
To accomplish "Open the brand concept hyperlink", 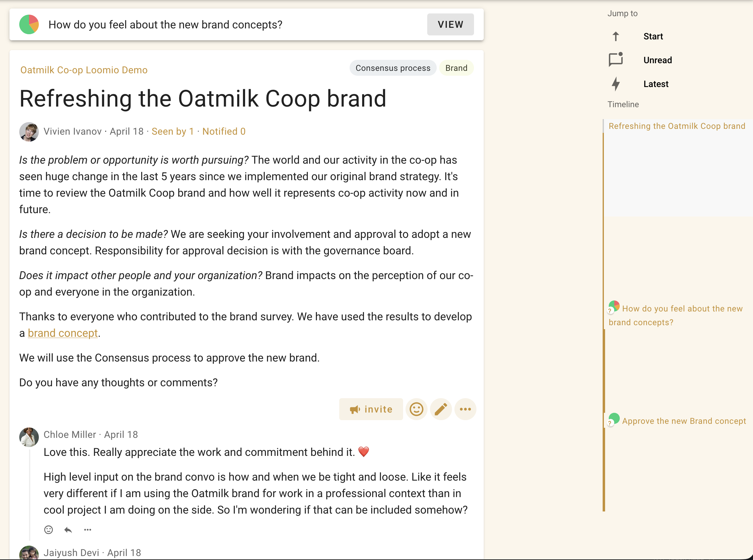I will click(63, 333).
